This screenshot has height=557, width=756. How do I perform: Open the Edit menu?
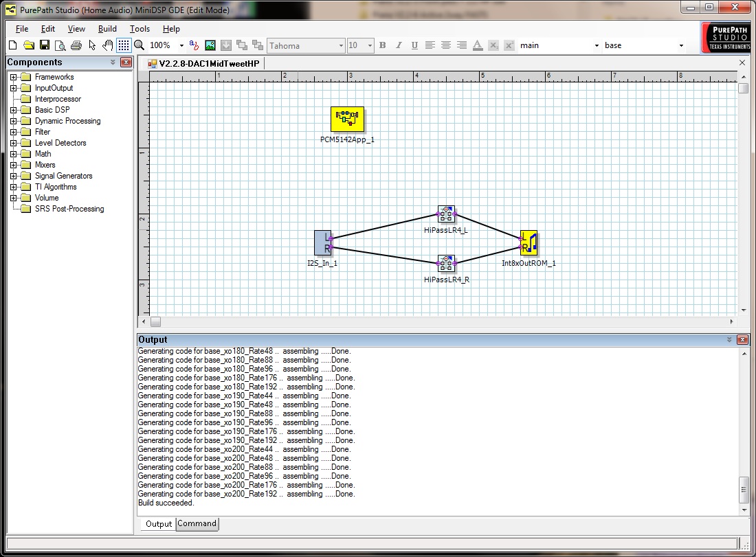click(47, 29)
